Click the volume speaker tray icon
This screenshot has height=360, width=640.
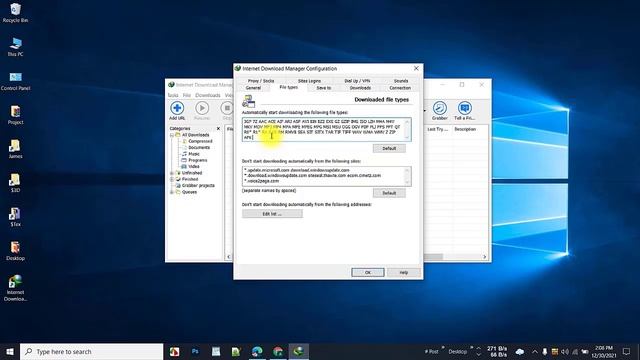click(x=565, y=351)
